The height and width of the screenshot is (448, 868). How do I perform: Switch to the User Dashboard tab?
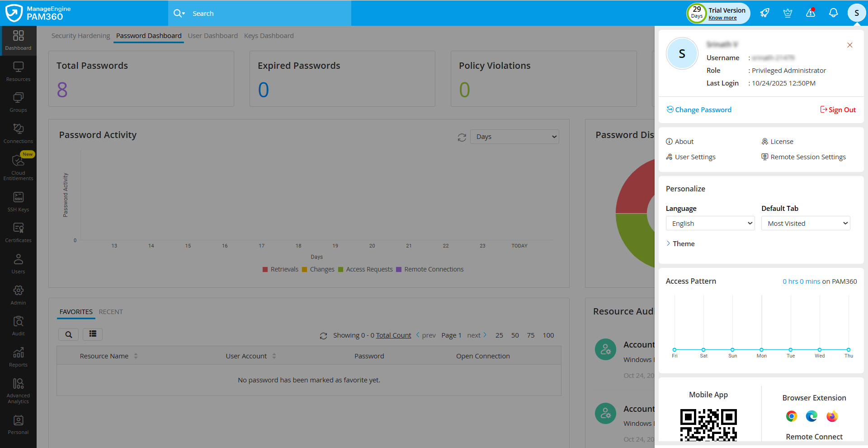tap(212, 35)
